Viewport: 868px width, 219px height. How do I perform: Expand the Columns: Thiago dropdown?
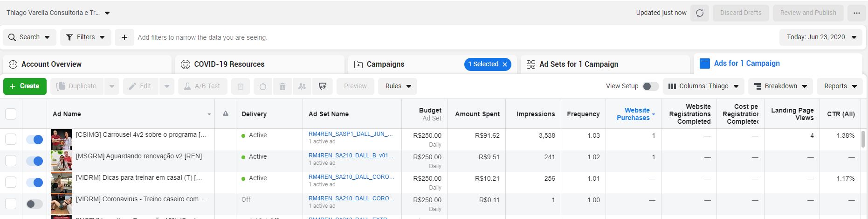pyautogui.click(x=703, y=86)
